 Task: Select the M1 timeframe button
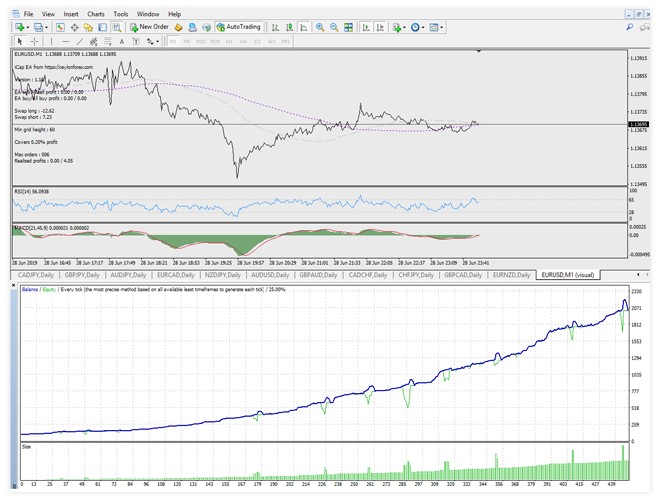173,41
